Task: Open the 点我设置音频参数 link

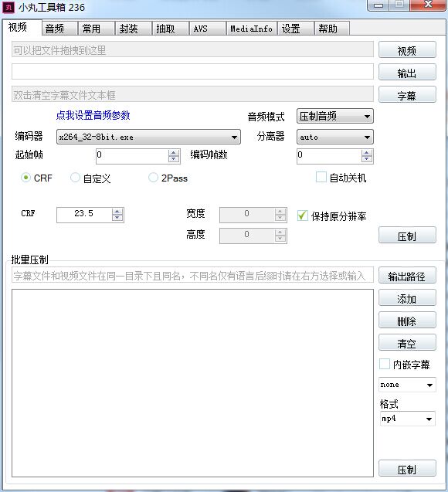Action: [93, 115]
